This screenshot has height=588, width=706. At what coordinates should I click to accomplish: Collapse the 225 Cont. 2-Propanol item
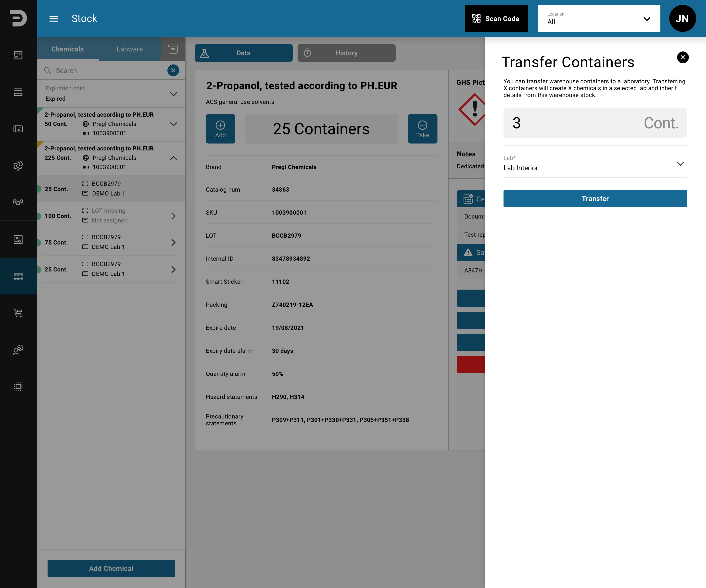coord(174,158)
